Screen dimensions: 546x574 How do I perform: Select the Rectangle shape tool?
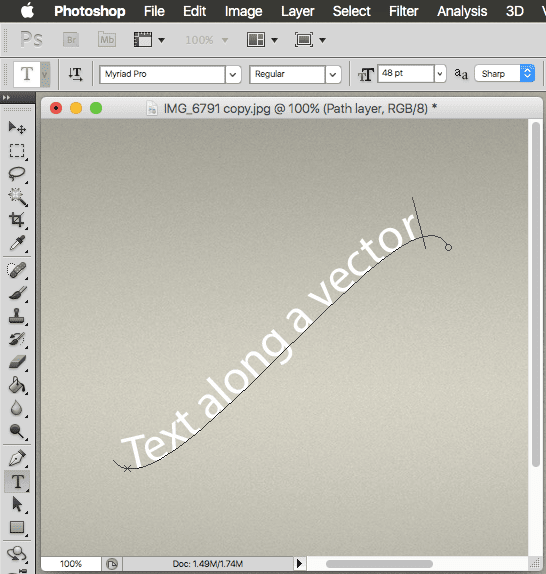click(17, 528)
